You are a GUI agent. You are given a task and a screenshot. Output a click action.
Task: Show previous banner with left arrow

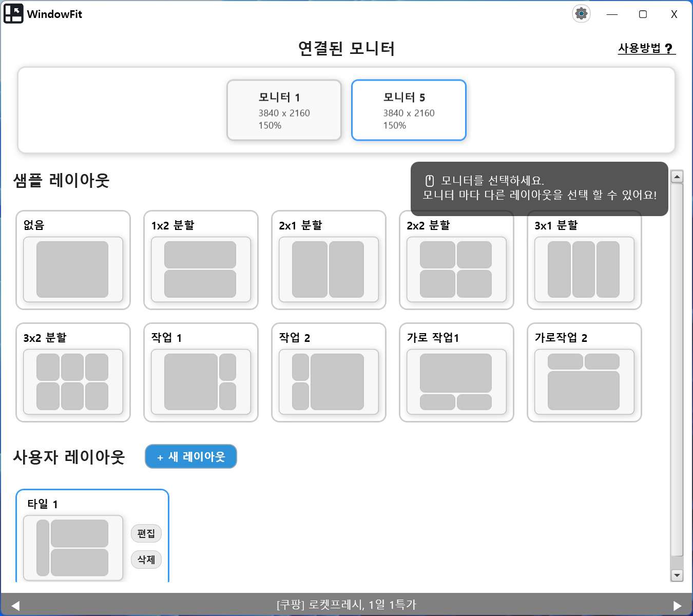tap(15, 606)
